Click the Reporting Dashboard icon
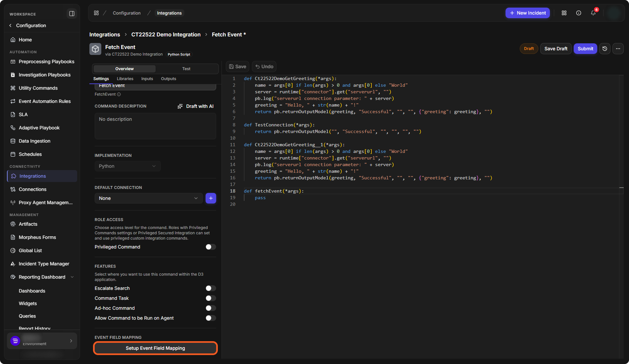The image size is (629, 364). pos(13,277)
